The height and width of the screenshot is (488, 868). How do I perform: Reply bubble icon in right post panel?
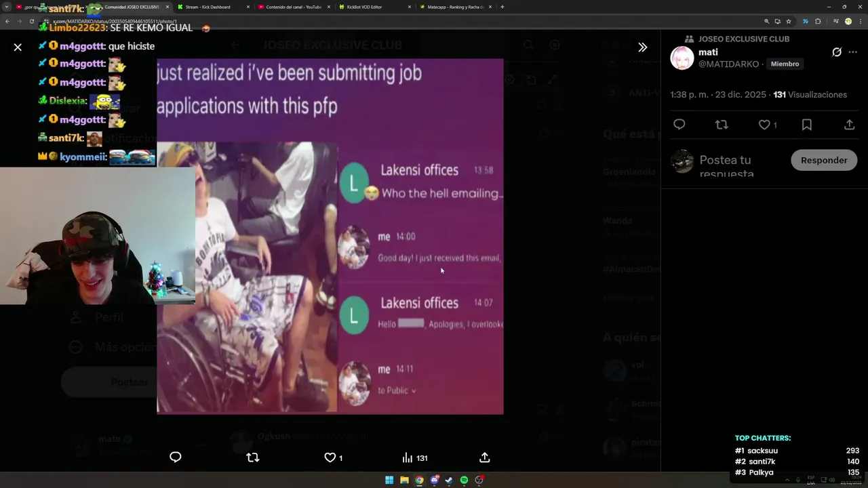click(679, 125)
